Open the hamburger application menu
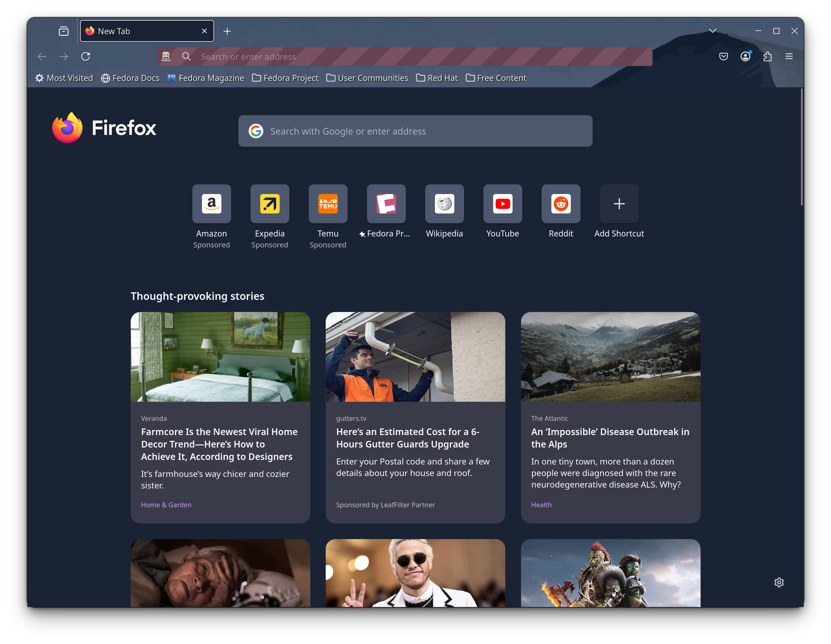This screenshot has height=644, width=831. coord(789,56)
